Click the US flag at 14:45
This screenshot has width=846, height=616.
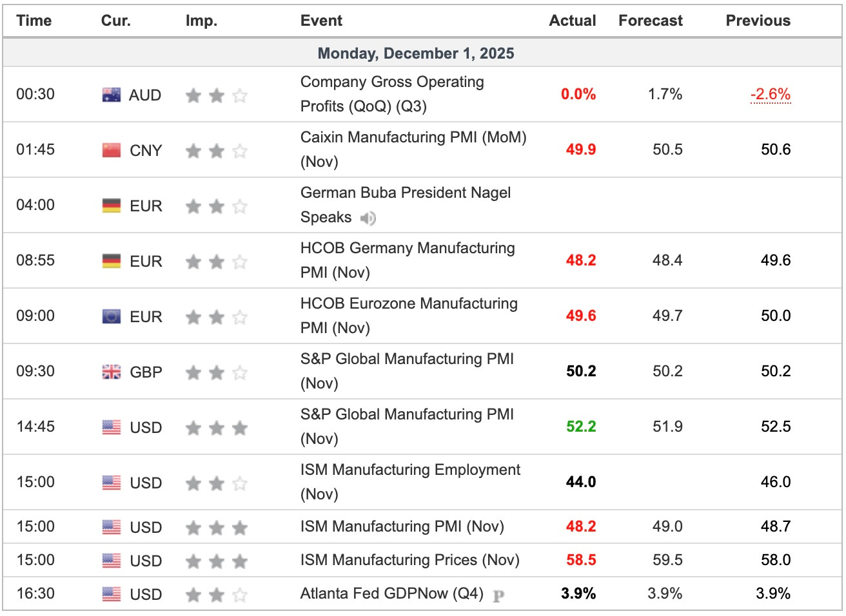(x=112, y=428)
